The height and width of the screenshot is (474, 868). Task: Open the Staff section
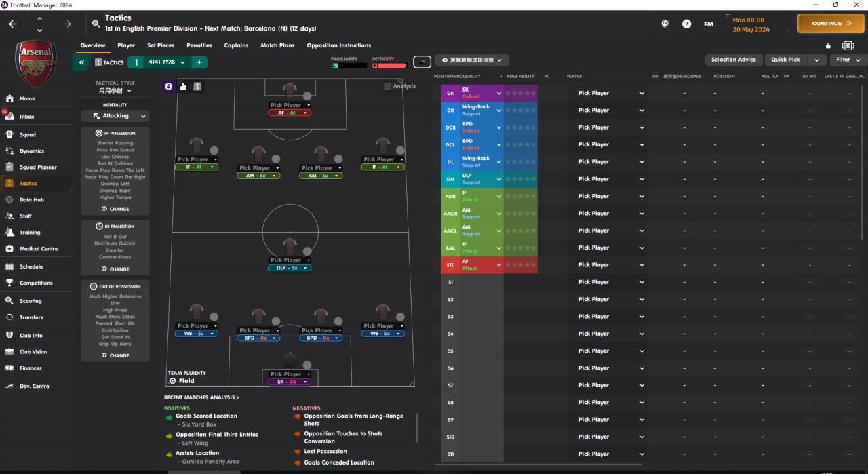(26, 216)
